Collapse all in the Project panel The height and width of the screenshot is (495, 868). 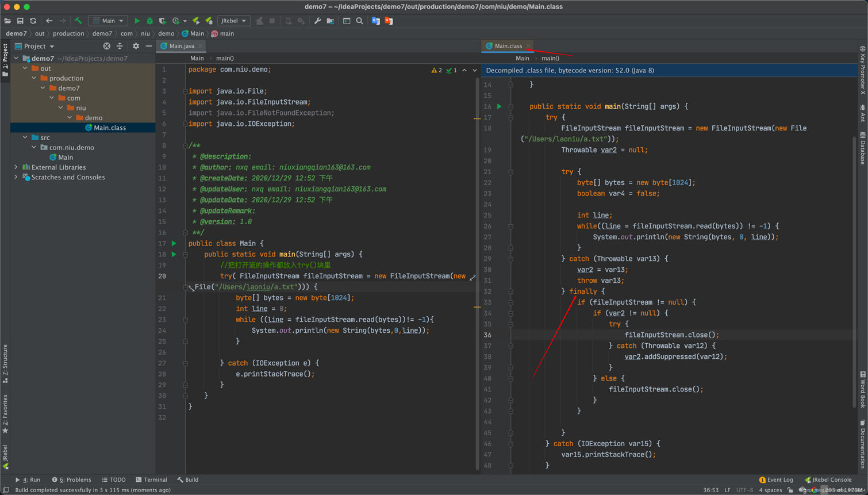tap(120, 46)
